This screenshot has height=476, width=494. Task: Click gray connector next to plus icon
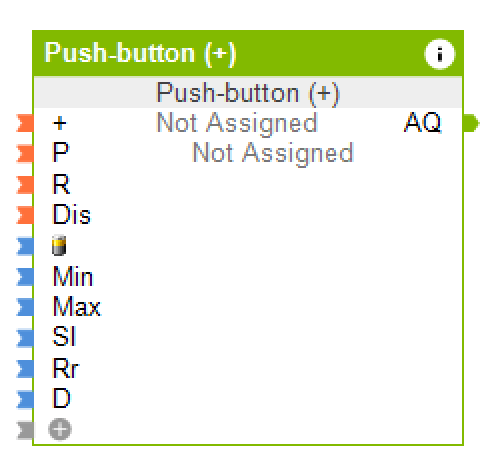click(25, 430)
